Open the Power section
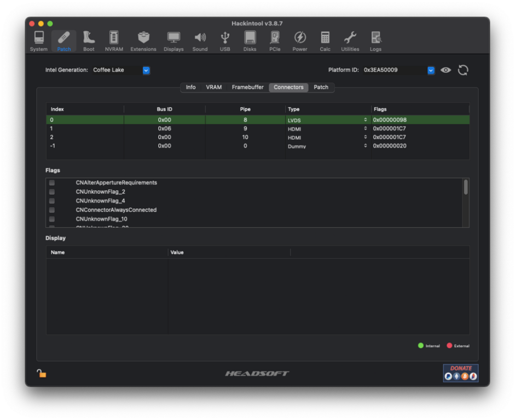Screen dimensions: 515x420 pyautogui.click(x=299, y=41)
